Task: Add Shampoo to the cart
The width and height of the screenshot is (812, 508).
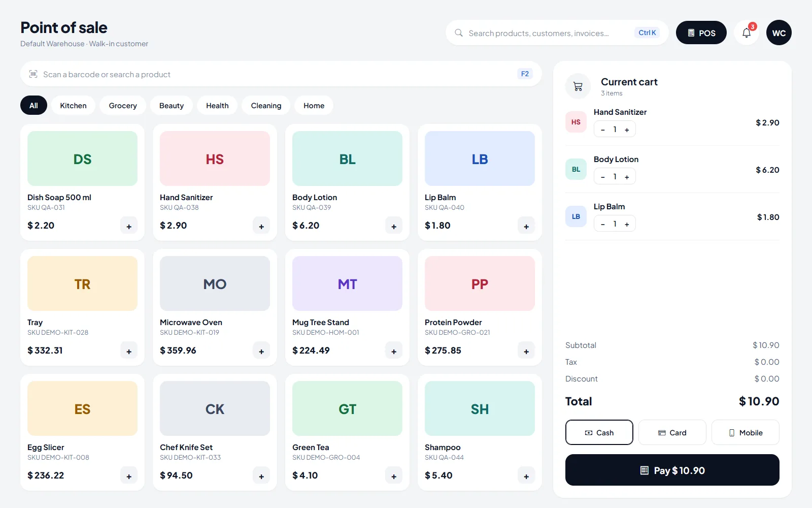Action: [x=526, y=476]
